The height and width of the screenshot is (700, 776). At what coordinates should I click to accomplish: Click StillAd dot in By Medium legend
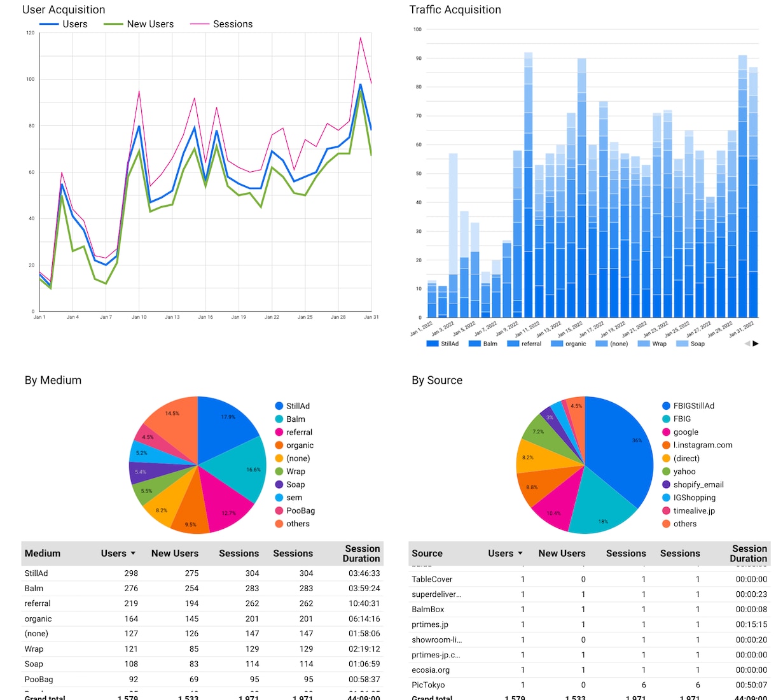pyautogui.click(x=279, y=406)
